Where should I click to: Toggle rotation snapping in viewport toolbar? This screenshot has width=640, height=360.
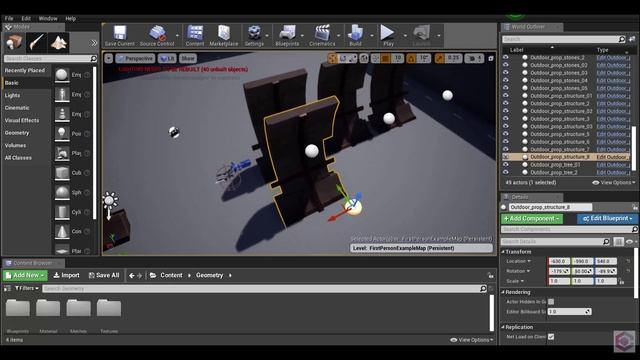pyautogui.click(x=411, y=59)
